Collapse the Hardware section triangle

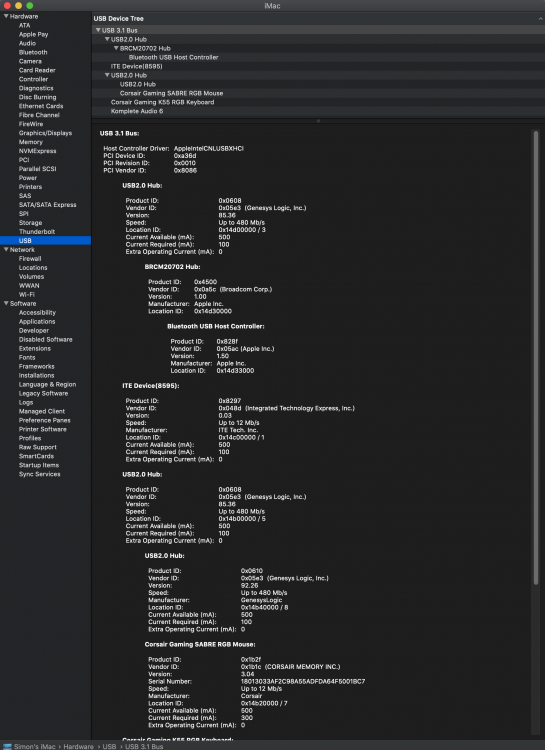[x=6, y=16]
